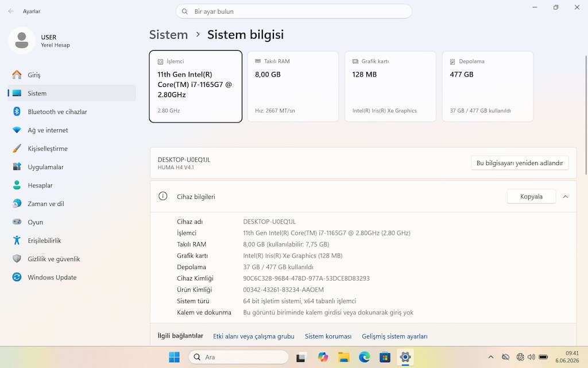Click the Gizlilik ve güvenlik shield icon
This screenshot has width=588, height=368.
17,259
